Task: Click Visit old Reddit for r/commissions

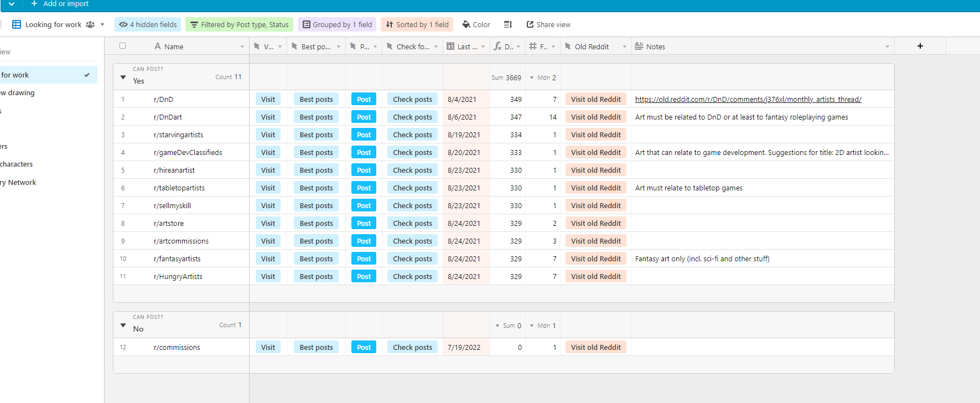Action: pyautogui.click(x=596, y=347)
